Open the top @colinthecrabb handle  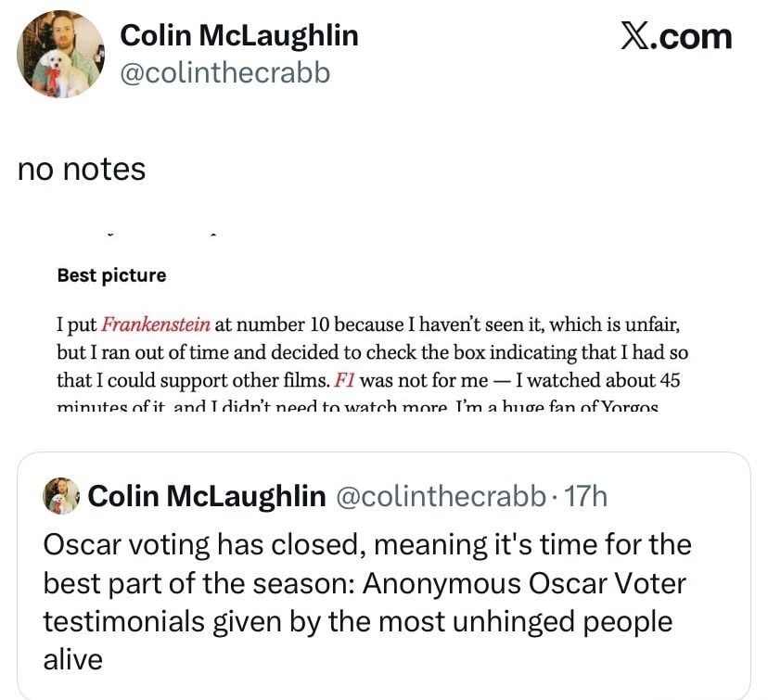coord(225,72)
